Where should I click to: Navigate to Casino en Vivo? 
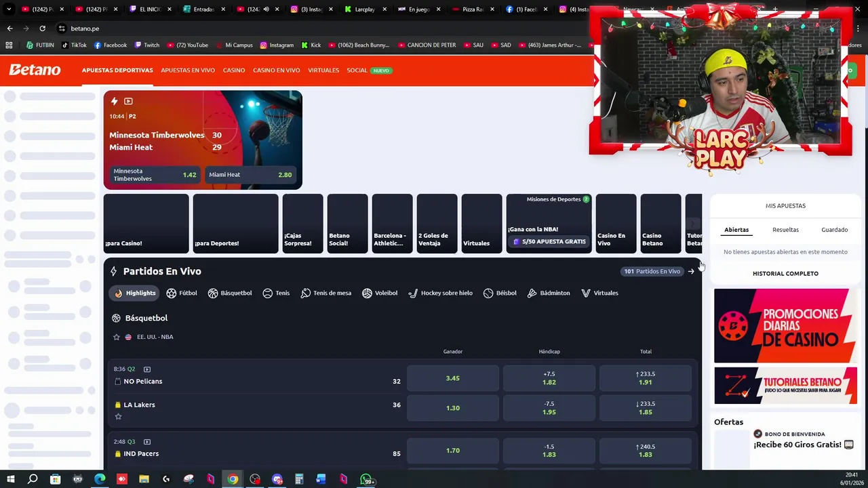277,70
